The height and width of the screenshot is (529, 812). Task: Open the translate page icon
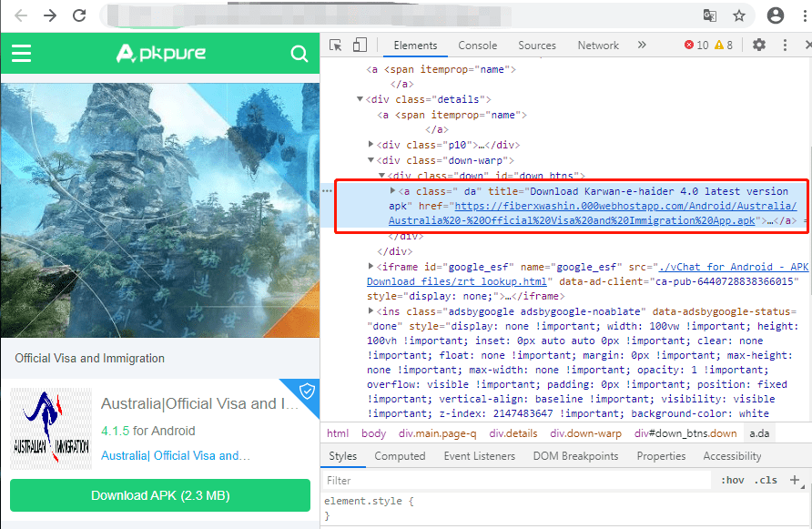[709, 15]
